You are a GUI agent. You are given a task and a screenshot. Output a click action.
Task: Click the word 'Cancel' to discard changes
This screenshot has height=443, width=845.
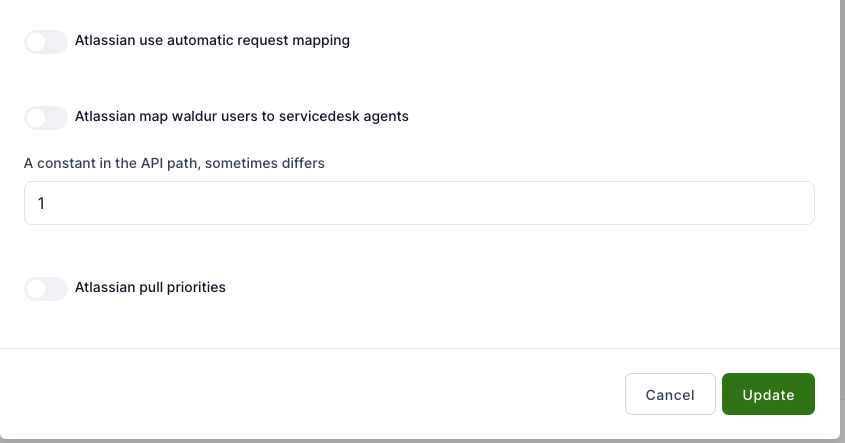tap(670, 395)
